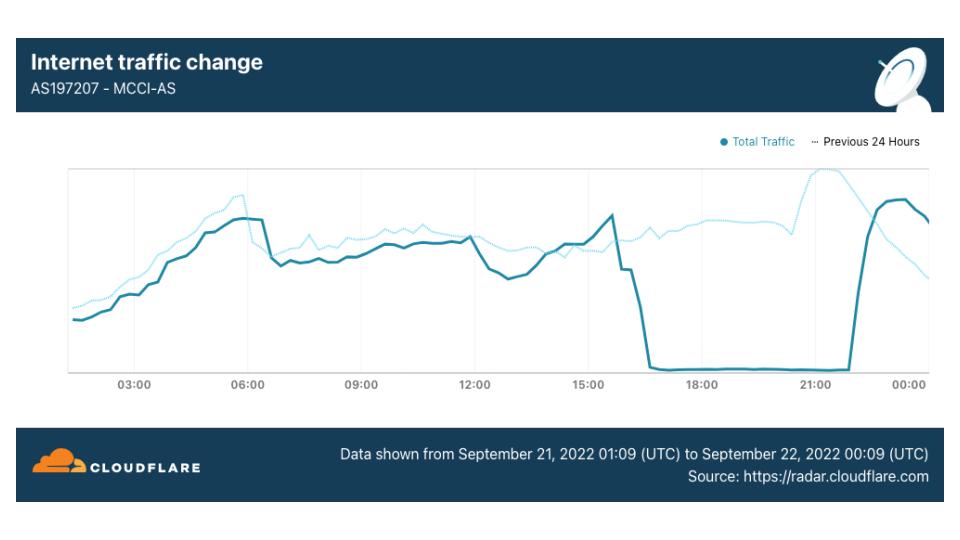Click the CLOUDFLARE wordmark text
Image resolution: width=960 pixels, height=540 pixels.
[x=145, y=467]
